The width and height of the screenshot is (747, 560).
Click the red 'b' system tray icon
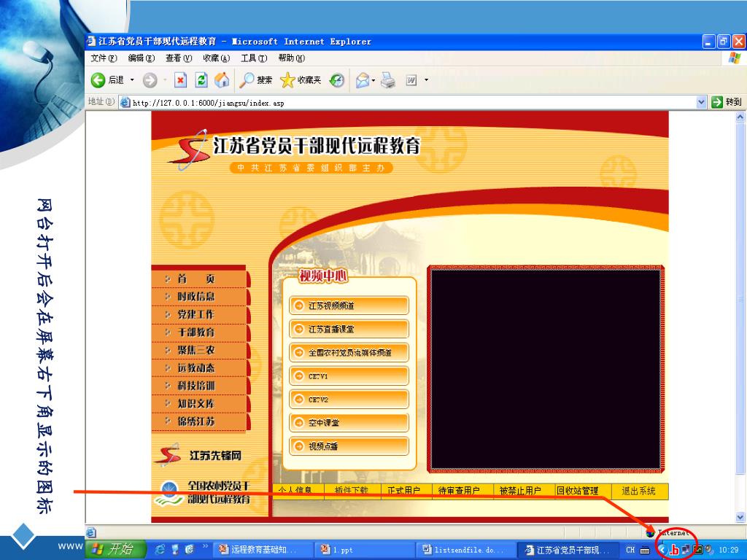point(674,550)
